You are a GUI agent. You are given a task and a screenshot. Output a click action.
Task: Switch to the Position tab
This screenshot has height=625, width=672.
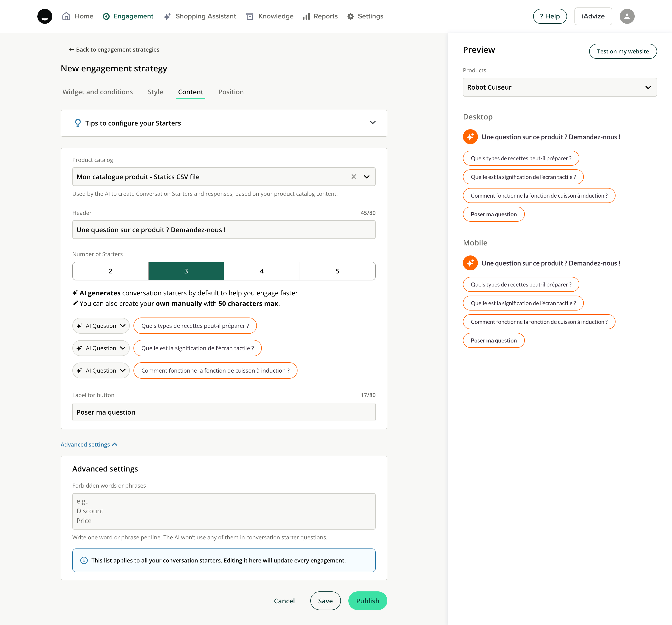(231, 92)
